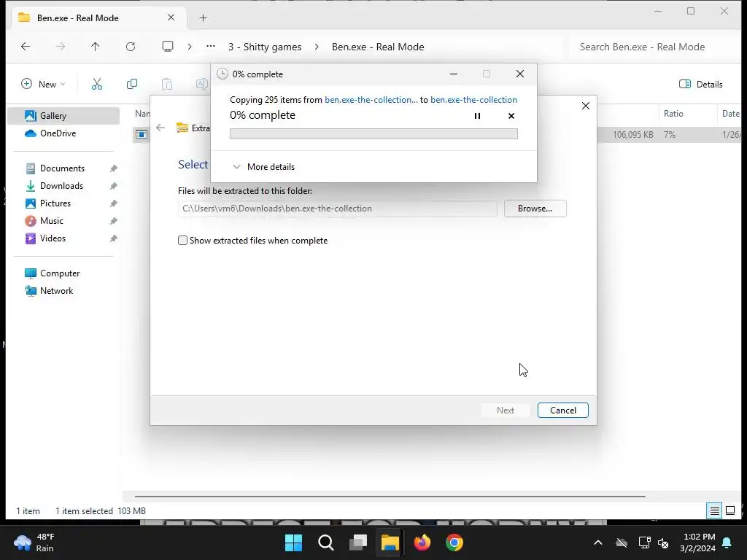
Task: Select Computer in the sidebar
Action: click(x=60, y=273)
